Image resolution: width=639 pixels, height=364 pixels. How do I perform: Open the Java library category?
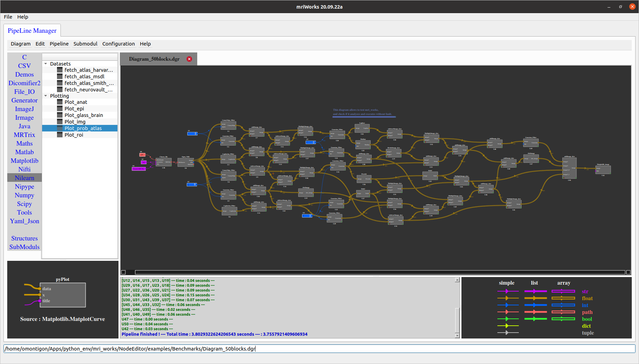click(x=25, y=126)
